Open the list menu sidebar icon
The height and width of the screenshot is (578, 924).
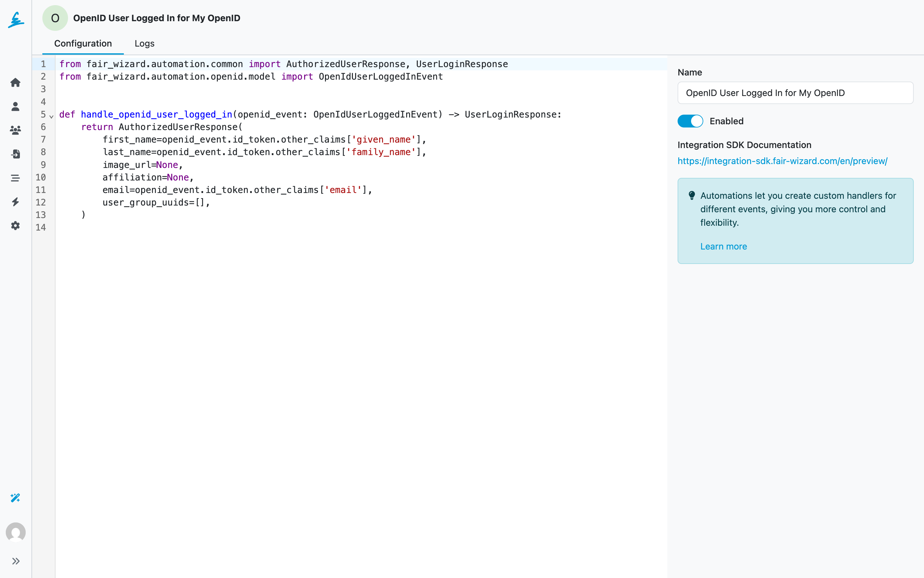(15, 178)
